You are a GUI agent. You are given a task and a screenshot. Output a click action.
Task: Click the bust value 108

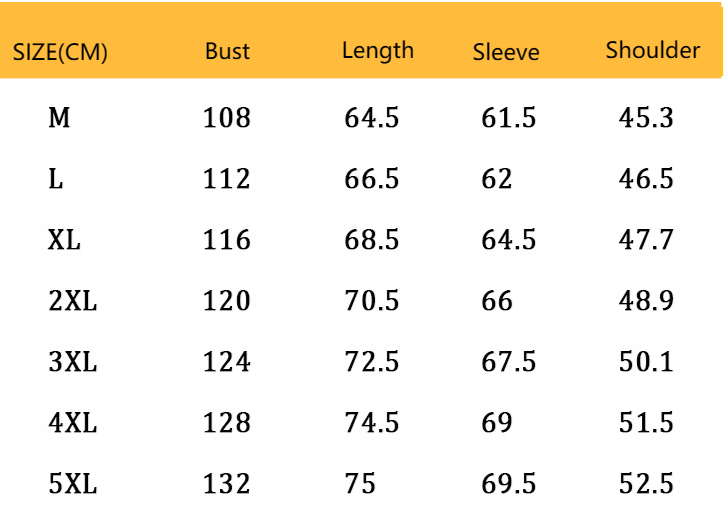[226, 119]
